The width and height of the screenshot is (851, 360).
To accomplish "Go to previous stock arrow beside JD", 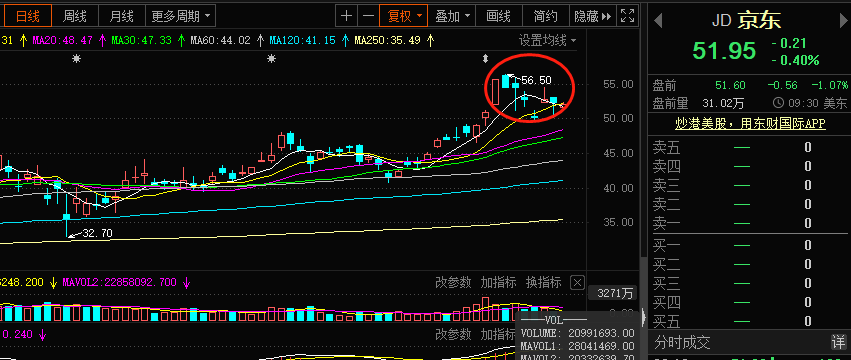I will pos(658,21).
